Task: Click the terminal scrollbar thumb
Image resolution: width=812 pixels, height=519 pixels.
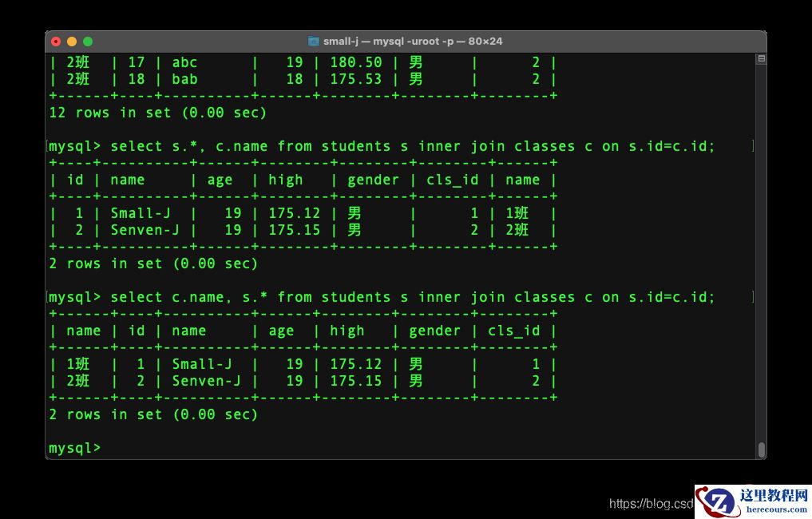Action: tap(761, 450)
